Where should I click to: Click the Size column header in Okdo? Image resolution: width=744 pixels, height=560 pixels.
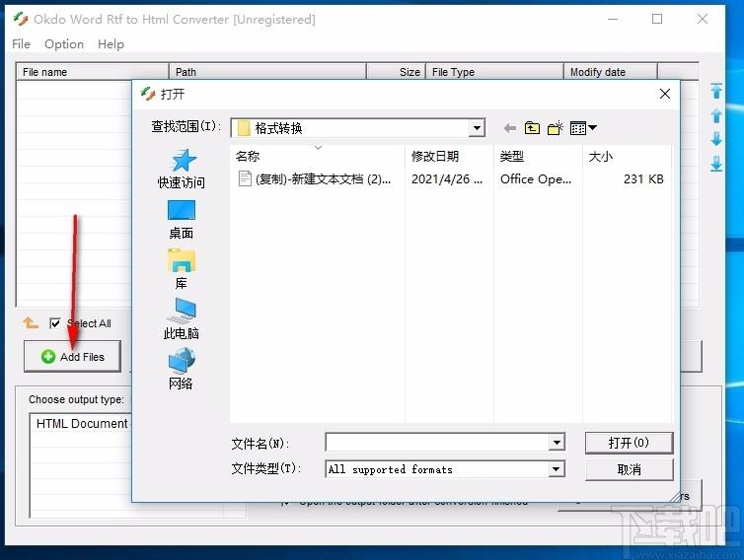397,72
